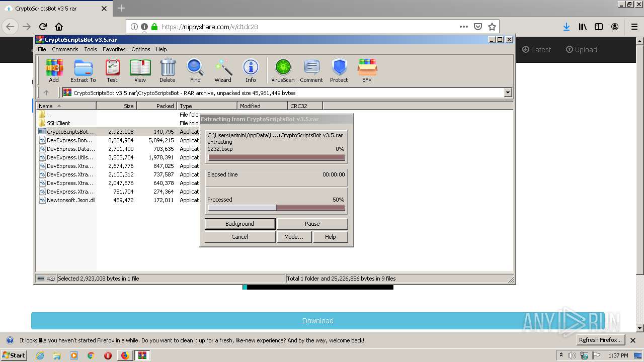
Task: Click Firefox home button
Action: [x=59, y=27]
